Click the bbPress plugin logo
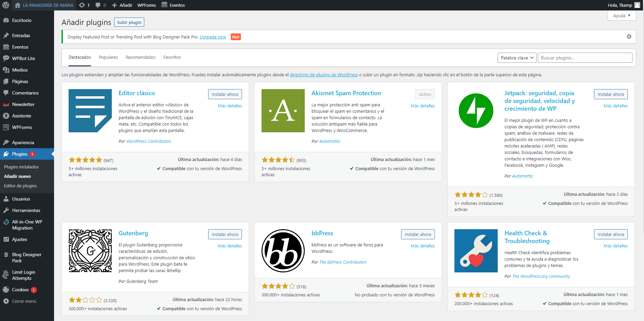 283,251
